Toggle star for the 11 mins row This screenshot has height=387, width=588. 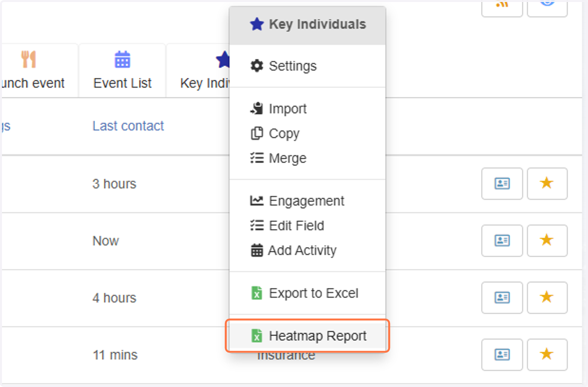(x=547, y=354)
